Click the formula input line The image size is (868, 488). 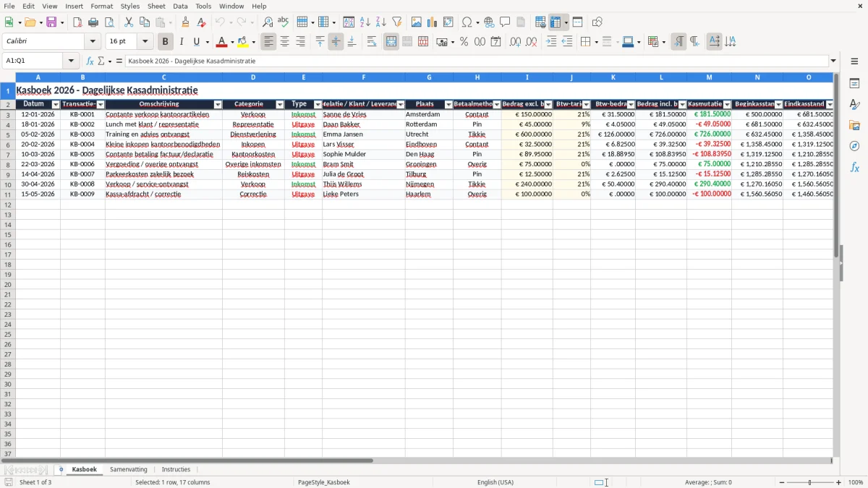point(477,61)
